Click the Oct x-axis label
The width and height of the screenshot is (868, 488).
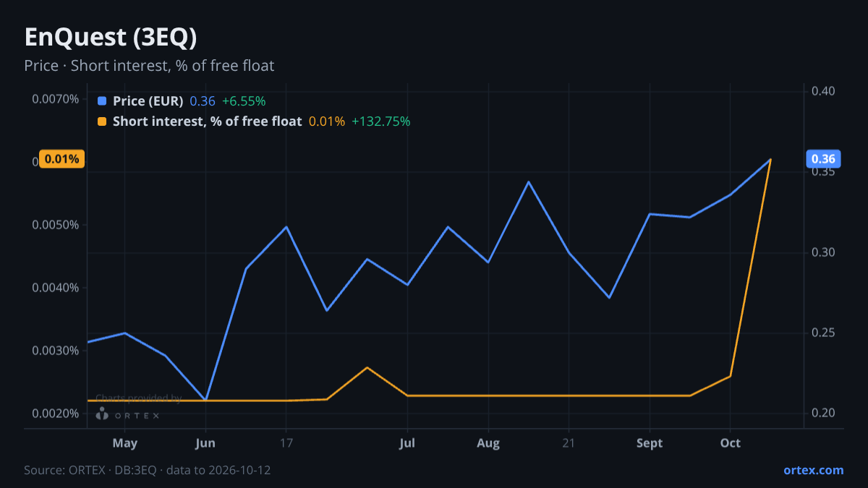(731, 443)
